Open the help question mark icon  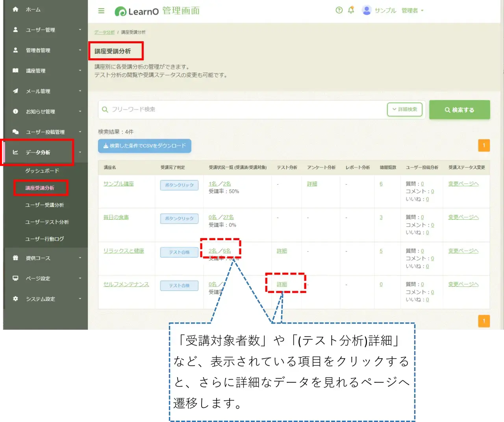[x=339, y=10]
